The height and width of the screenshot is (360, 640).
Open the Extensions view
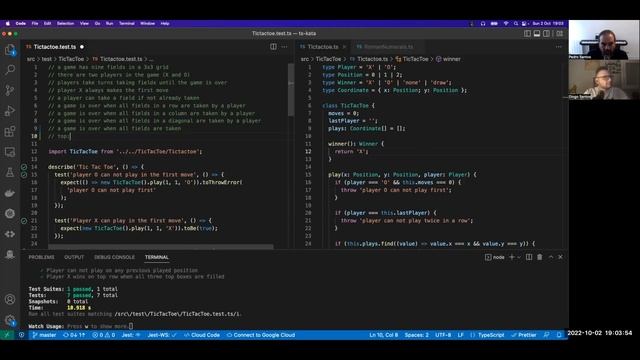(x=10, y=131)
